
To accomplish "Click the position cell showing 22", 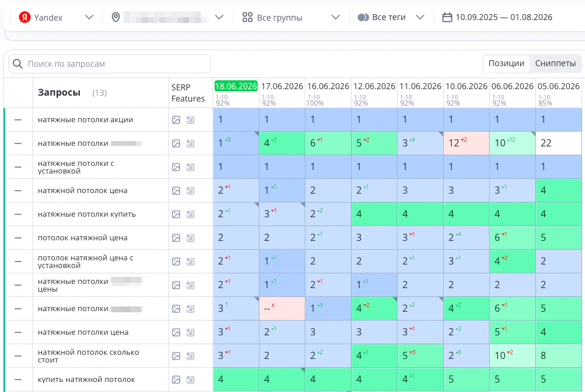I will (558, 143).
